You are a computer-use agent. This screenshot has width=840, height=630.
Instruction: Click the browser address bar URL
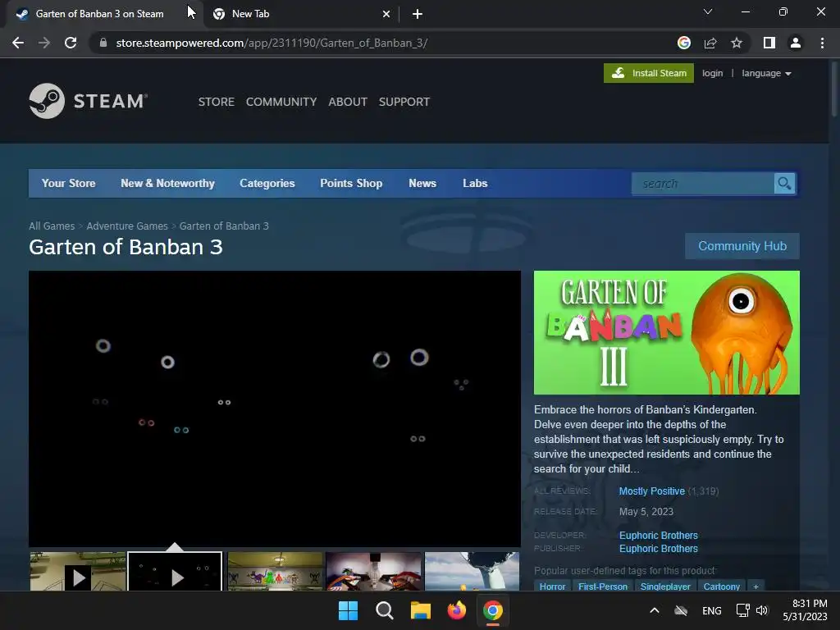272,43
